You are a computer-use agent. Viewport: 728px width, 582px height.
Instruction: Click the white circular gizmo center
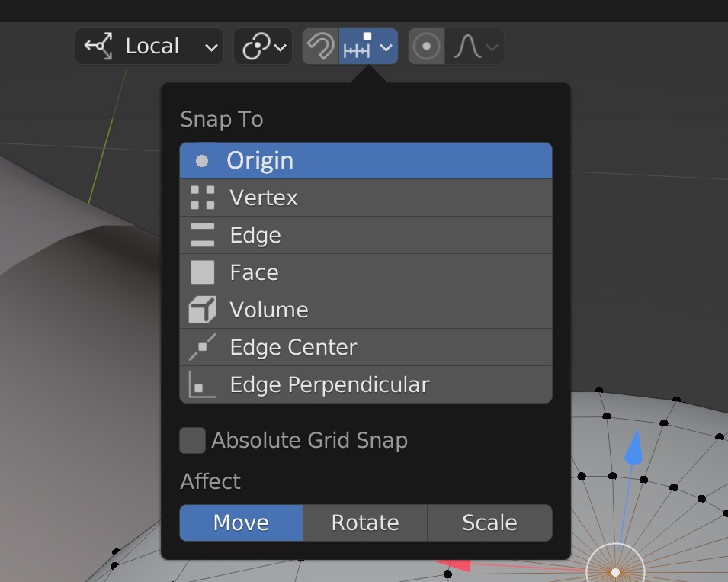[616, 572]
